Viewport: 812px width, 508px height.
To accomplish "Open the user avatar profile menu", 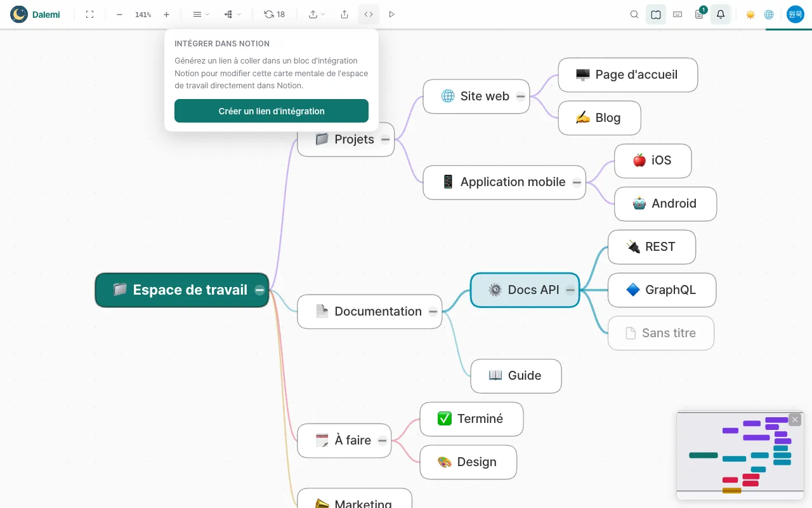I will [x=796, y=14].
